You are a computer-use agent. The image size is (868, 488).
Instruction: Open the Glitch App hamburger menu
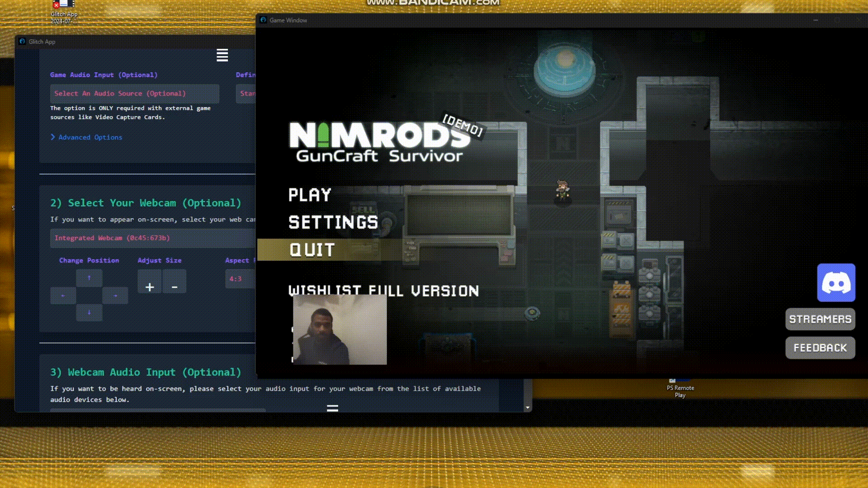[222, 55]
